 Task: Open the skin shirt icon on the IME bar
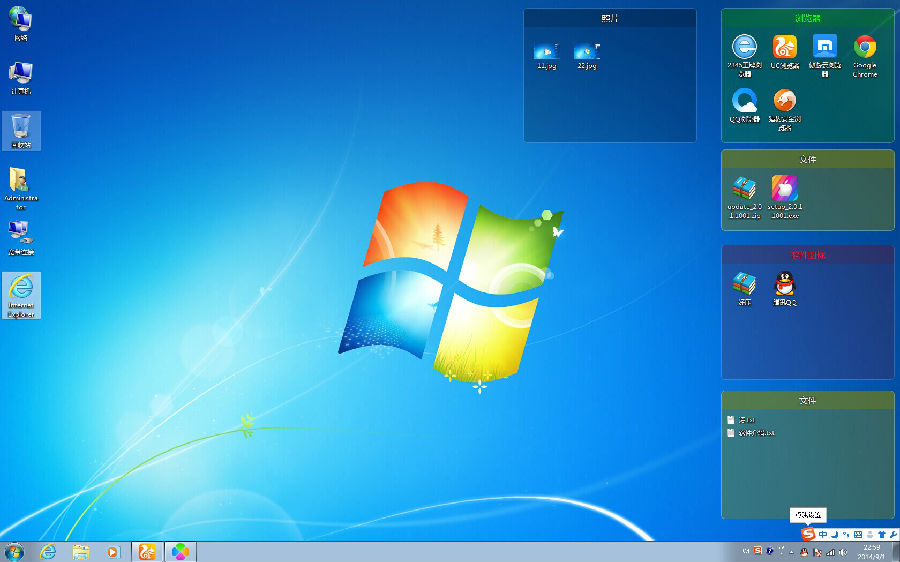tap(882, 534)
